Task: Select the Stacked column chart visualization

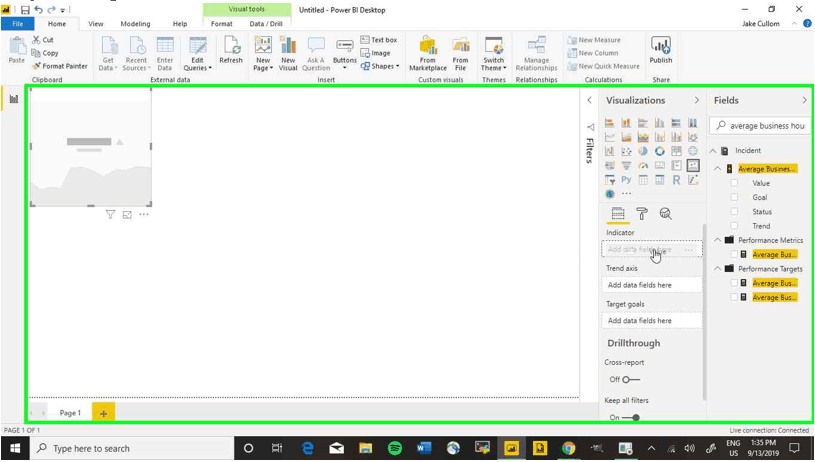Action: 626,123
